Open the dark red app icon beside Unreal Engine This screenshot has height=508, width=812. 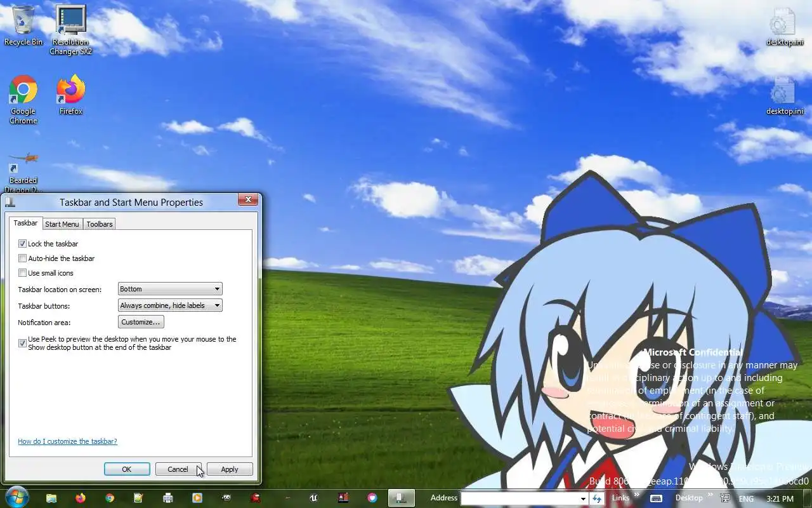click(x=343, y=498)
